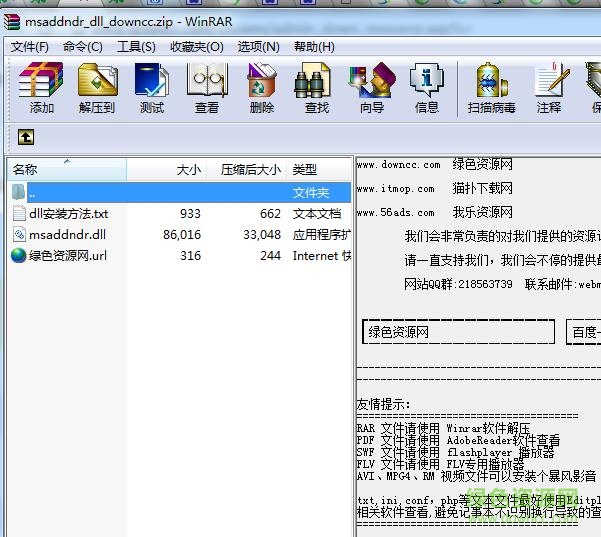Select the dll安装方法.txt file
This screenshot has width=601, height=537.
(x=69, y=213)
